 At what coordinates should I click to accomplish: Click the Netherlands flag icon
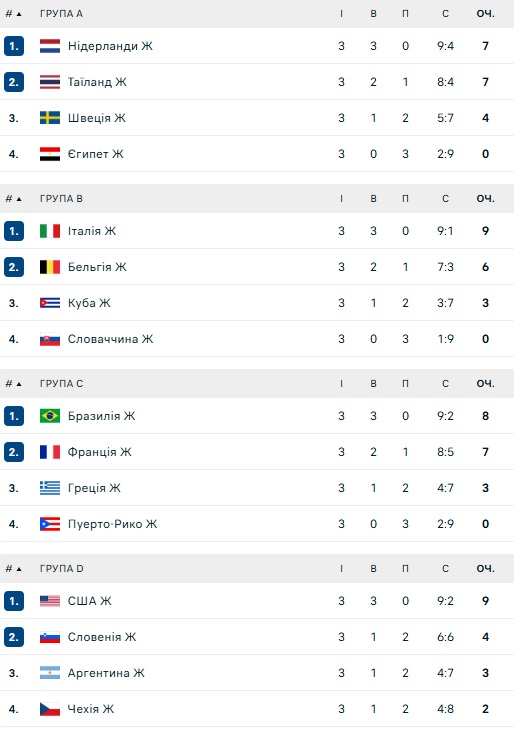[x=50, y=46]
